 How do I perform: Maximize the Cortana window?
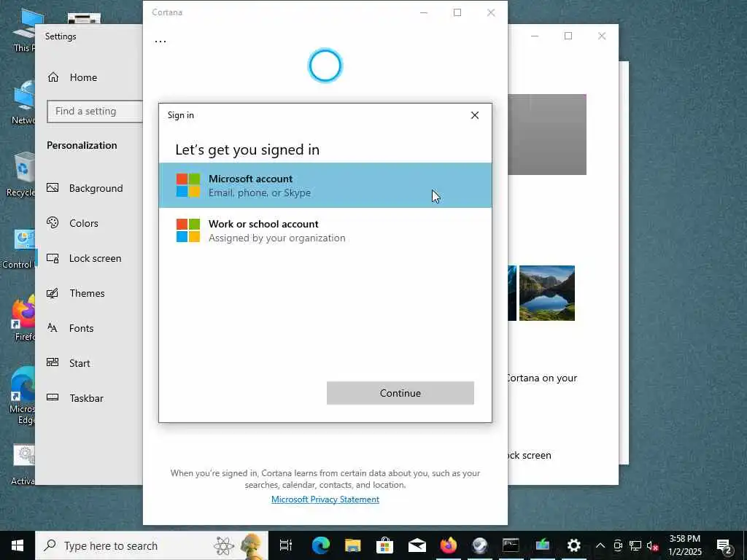(457, 12)
